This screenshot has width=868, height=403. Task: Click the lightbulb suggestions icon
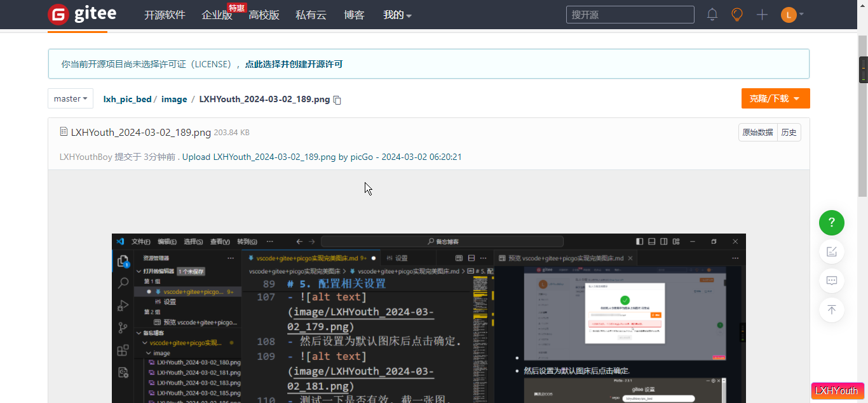[x=736, y=14]
